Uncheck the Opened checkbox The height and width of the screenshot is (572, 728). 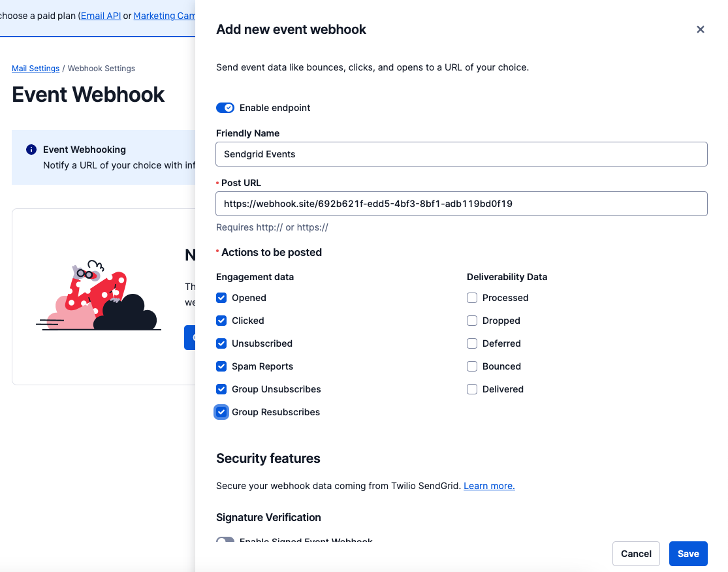click(221, 298)
